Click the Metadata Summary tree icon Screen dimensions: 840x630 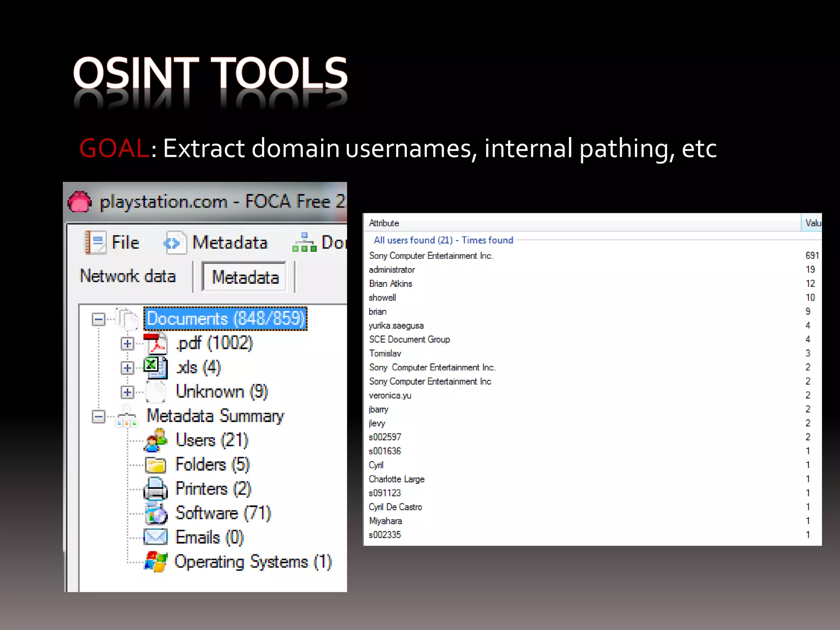pos(127,416)
